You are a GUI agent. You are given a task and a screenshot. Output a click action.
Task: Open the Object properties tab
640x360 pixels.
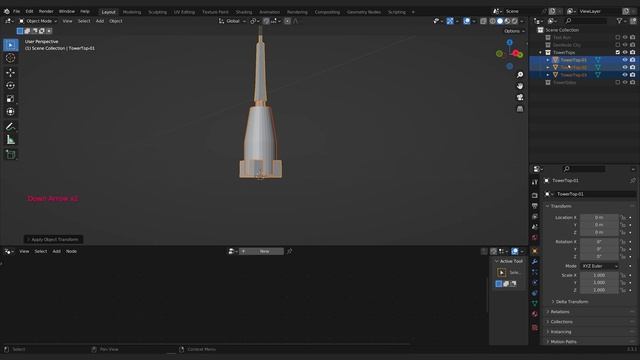(535, 251)
